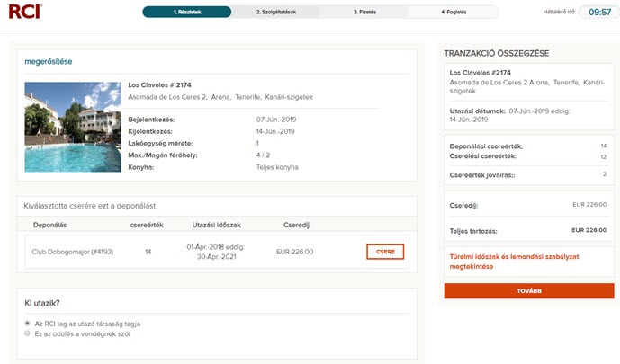The height and width of the screenshot is (364, 620).
Task: Click 'Teljes tartozás:' label
Action: coord(473,231)
